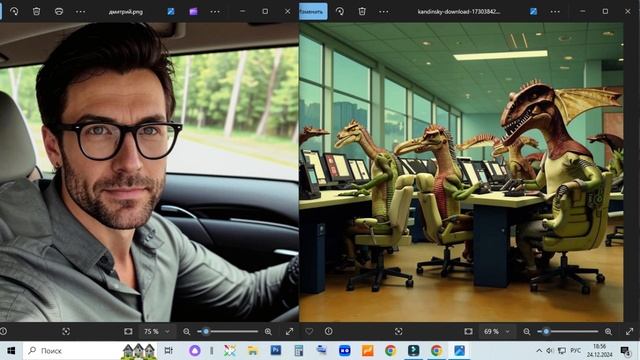The height and width of the screenshot is (360, 640).
Task: Open the Windows Start menu
Action: point(11,351)
